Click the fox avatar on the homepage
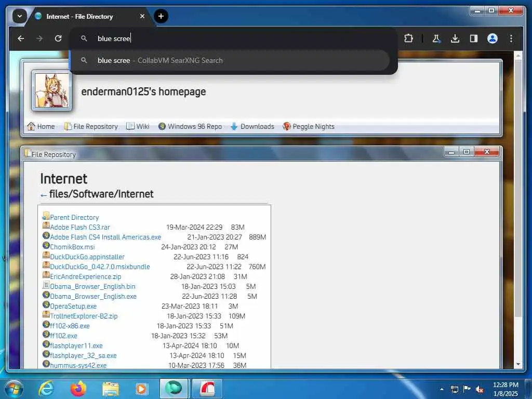Image resolution: width=532 pixels, height=399 pixels. pyautogui.click(x=52, y=90)
